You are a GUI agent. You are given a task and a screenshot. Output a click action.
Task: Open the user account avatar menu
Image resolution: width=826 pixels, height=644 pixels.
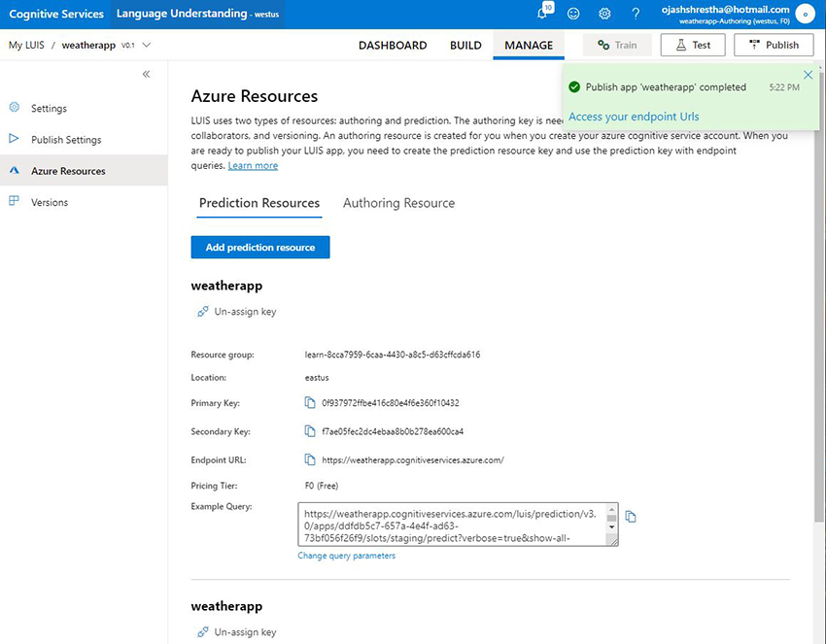(x=804, y=14)
